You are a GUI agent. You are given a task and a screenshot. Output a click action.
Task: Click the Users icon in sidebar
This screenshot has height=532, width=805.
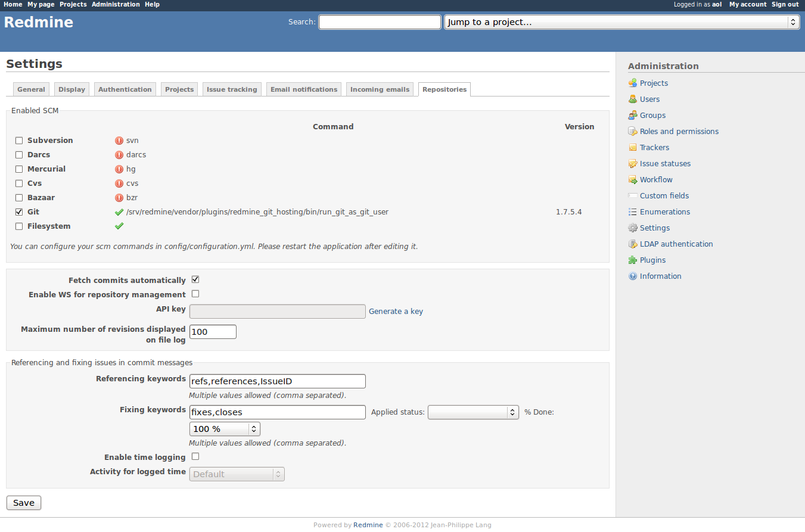click(633, 99)
